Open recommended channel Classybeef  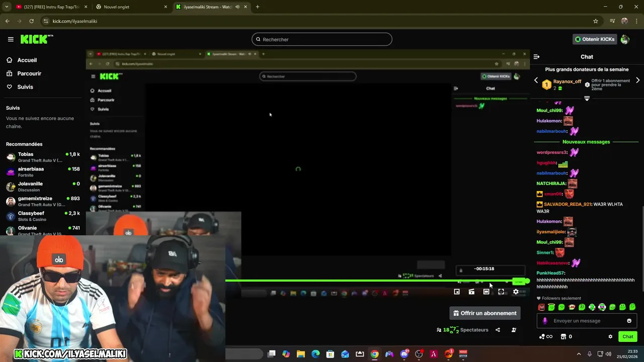43,216
